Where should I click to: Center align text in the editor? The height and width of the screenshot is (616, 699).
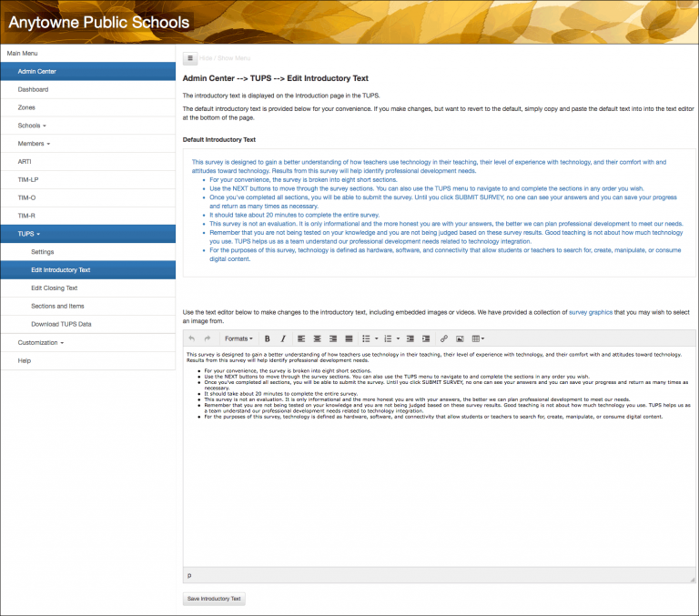pyautogui.click(x=317, y=338)
